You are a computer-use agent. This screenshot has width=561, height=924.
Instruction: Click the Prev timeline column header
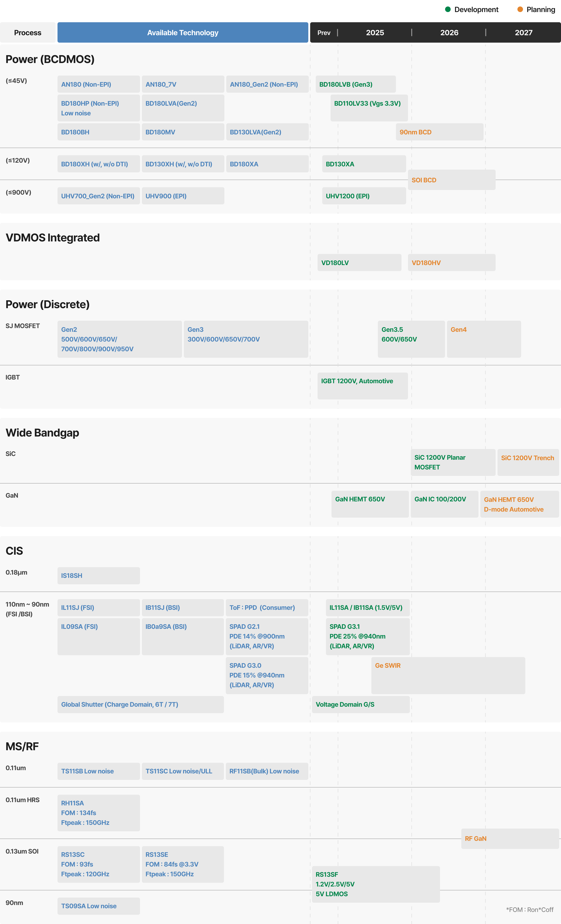[324, 33]
